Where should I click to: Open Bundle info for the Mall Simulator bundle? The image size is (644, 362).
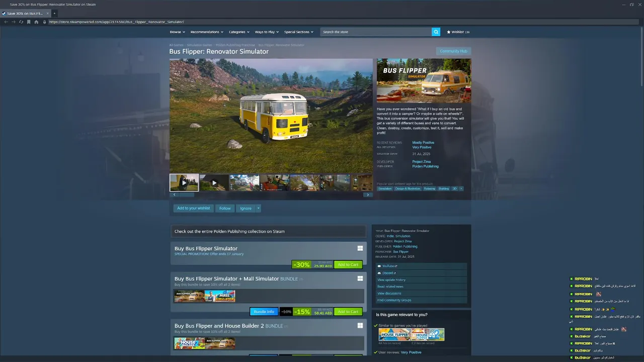264,312
